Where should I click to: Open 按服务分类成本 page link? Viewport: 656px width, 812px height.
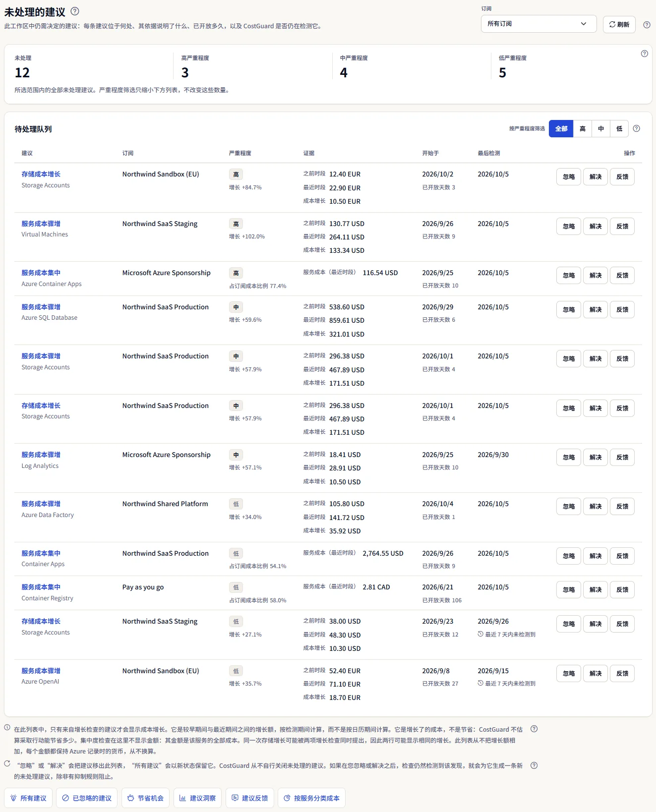coord(311,798)
